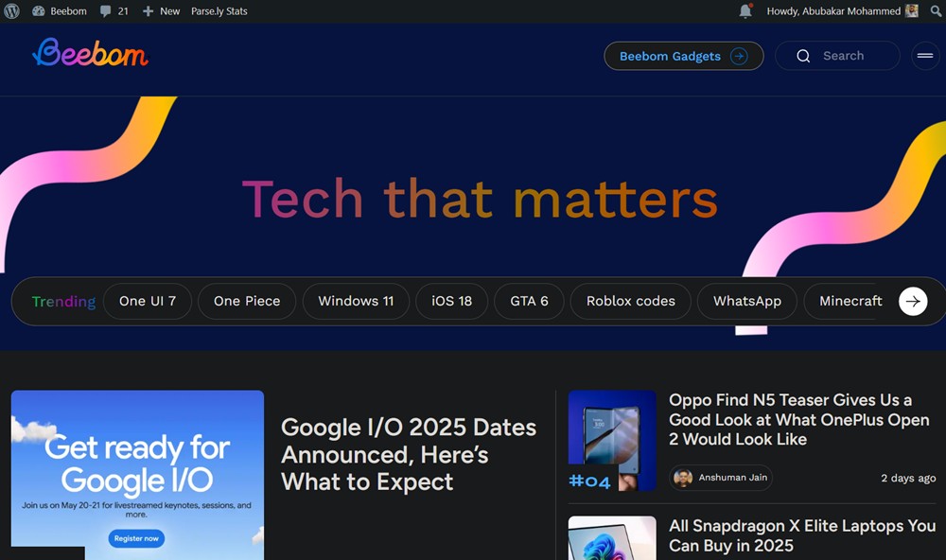Open Oppo Find N5 Teaser article headline
The height and width of the screenshot is (560, 946).
(798, 419)
